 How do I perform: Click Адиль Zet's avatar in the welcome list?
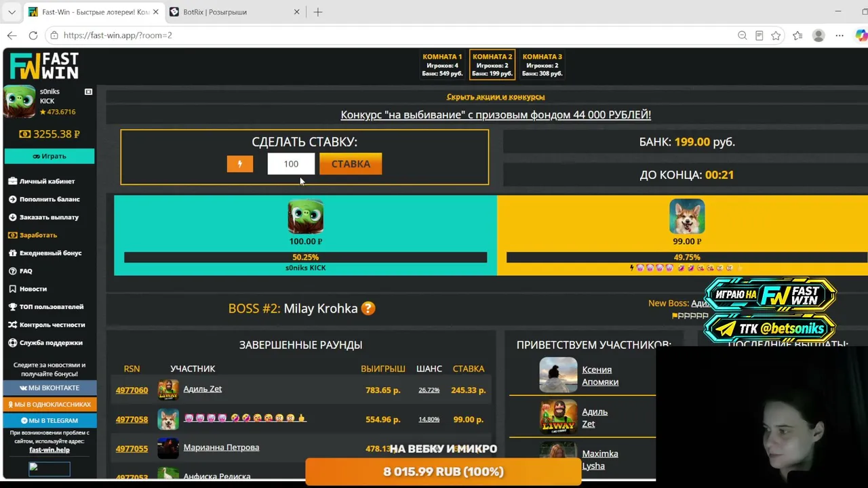point(558,417)
